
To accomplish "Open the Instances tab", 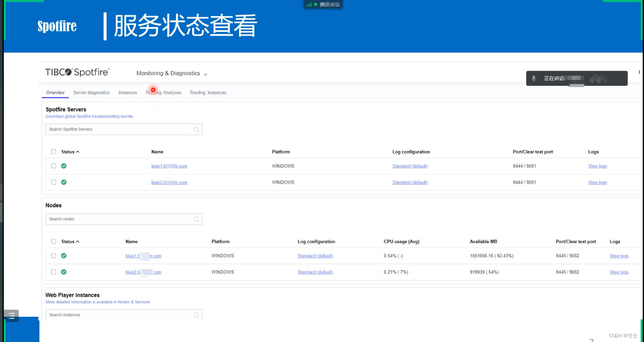I will click(127, 93).
